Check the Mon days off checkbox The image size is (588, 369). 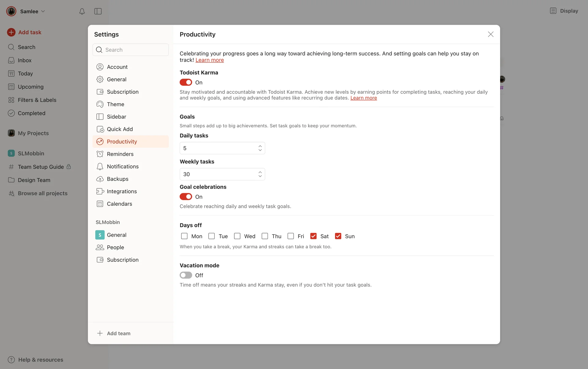pos(184,236)
